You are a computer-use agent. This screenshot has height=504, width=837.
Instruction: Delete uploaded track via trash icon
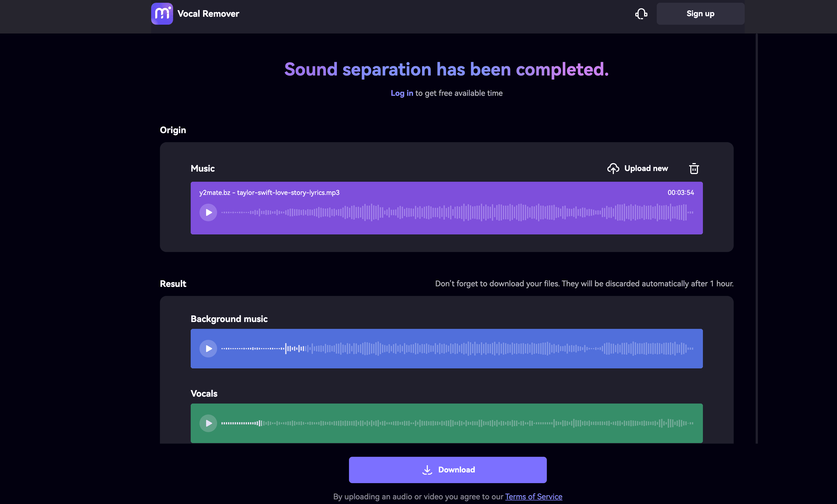tap(694, 168)
